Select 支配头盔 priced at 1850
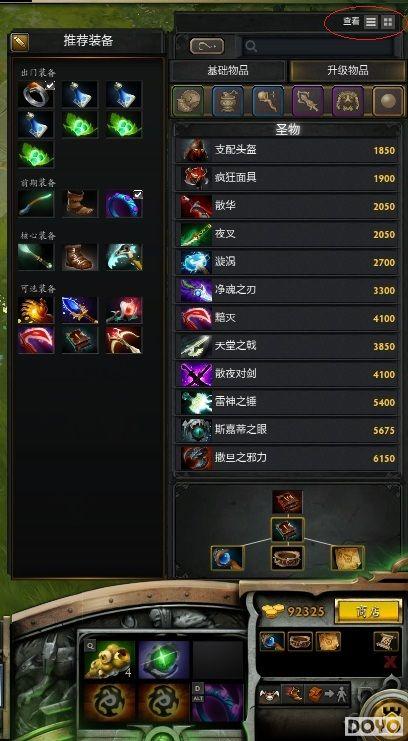 click(287, 151)
